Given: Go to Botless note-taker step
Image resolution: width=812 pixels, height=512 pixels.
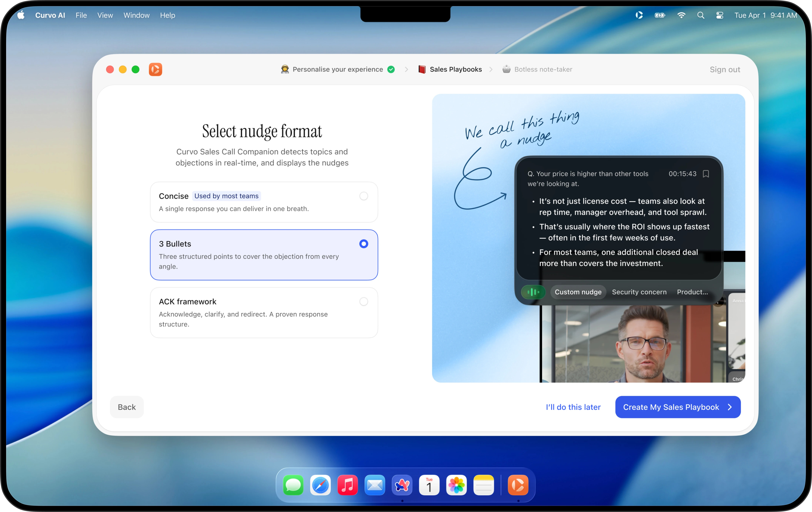Looking at the screenshot, I should [537, 69].
